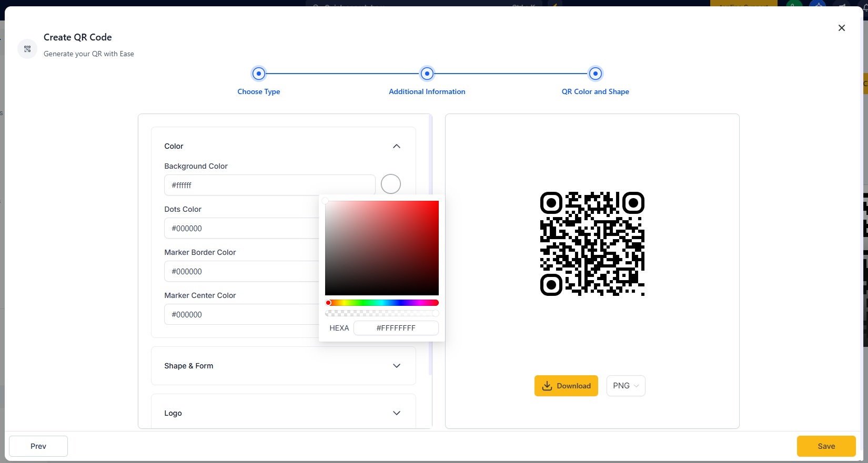Click the Marker Border Color label
This screenshot has width=868, height=463.
click(200, 252)
